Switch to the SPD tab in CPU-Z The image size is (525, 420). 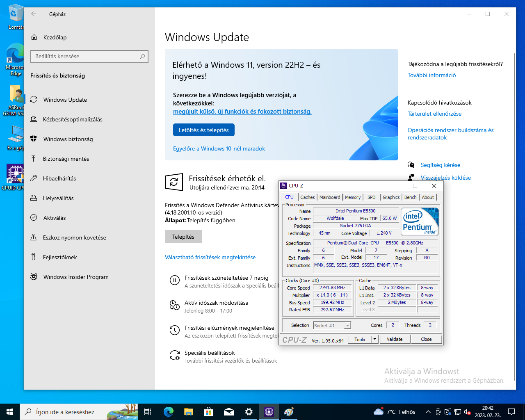pyautogui.click(x=372, y=197)
